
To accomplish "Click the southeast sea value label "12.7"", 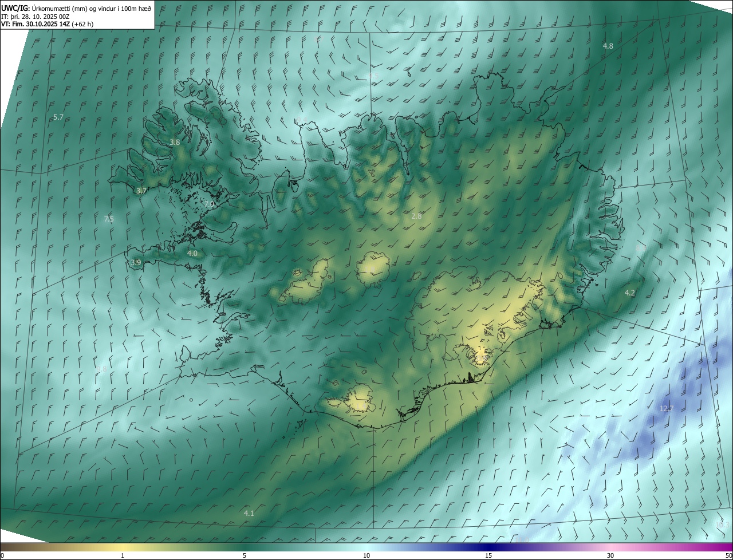I will (x=667, y=408).
